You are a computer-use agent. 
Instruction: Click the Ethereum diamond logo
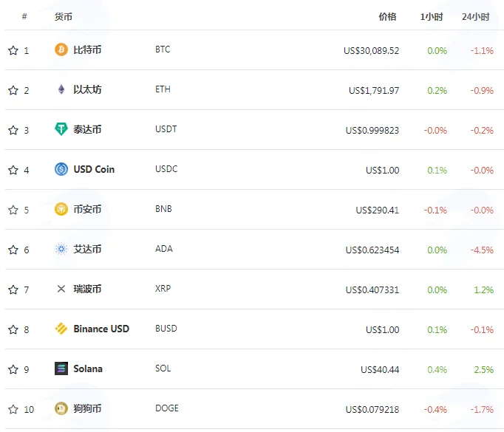61,89
